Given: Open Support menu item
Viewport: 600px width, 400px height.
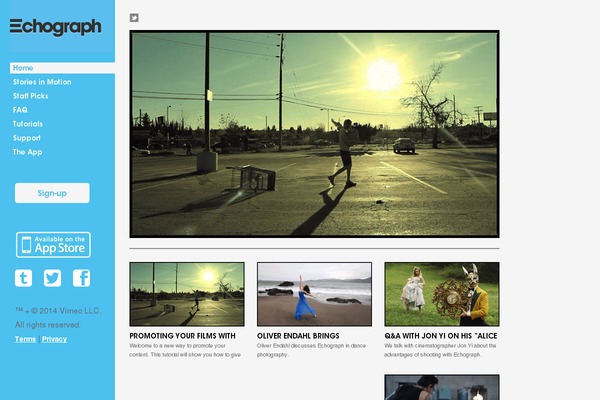Looking at the screenshot, I should (x=26, y=138).
